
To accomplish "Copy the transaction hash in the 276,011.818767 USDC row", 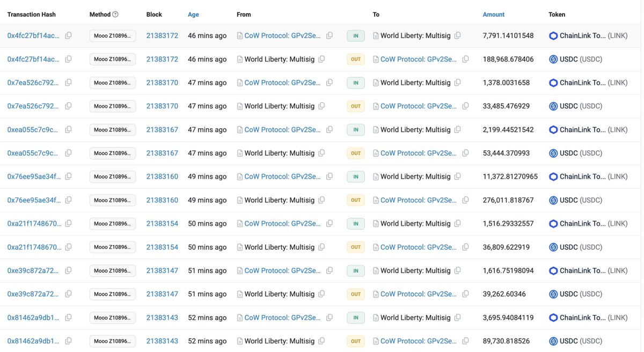I will coord(69,200).
